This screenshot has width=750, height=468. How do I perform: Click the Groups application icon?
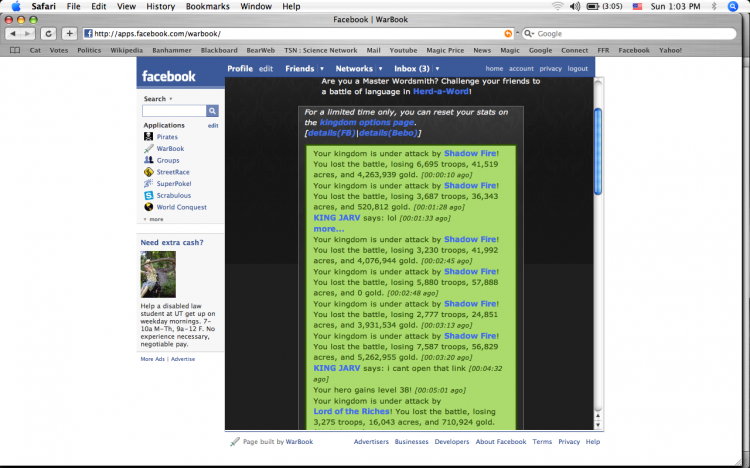coord(149,160)
